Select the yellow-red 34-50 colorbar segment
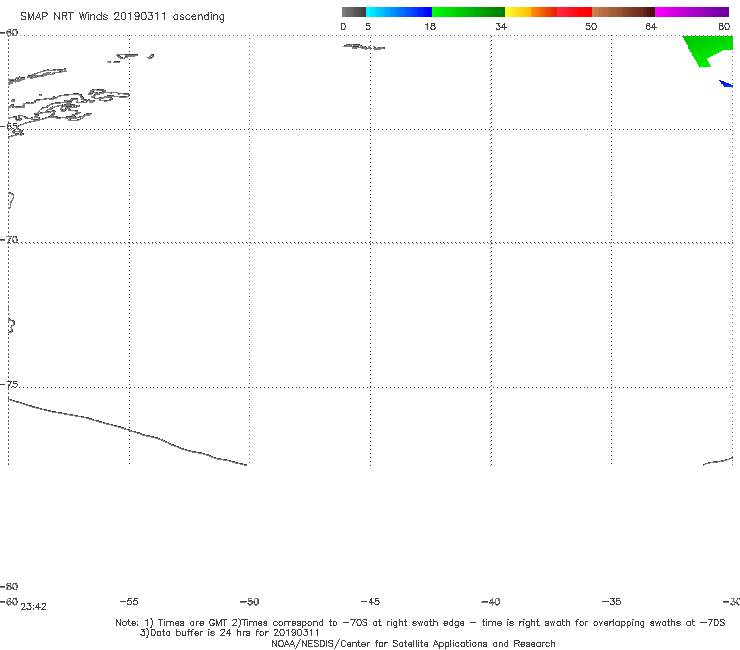The height and width of the screenshot is (650, 740). click(548, 12)
